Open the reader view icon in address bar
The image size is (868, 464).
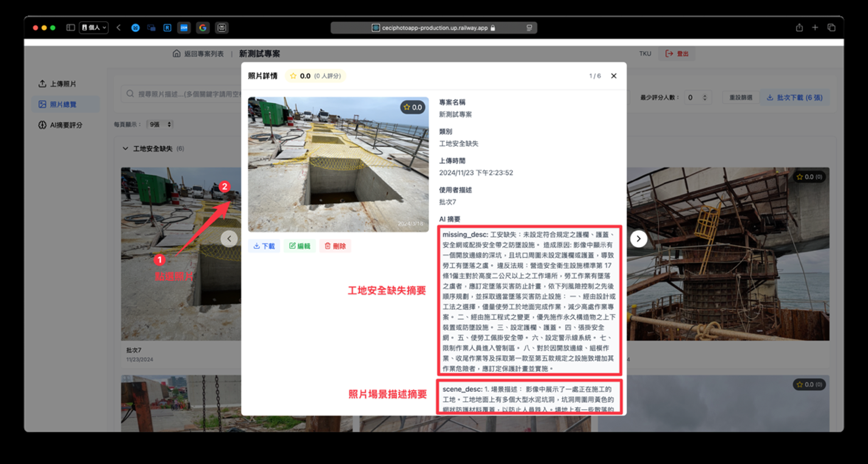529,28
